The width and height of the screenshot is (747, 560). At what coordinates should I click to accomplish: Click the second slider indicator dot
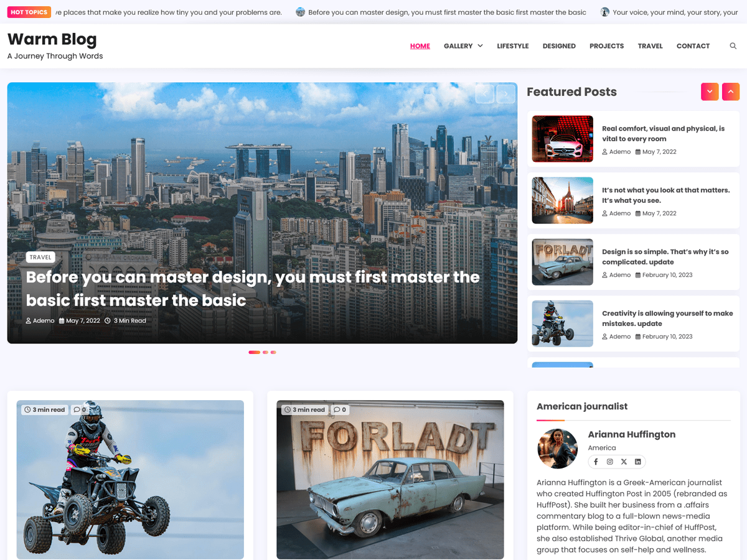click(x=264, y=352)
